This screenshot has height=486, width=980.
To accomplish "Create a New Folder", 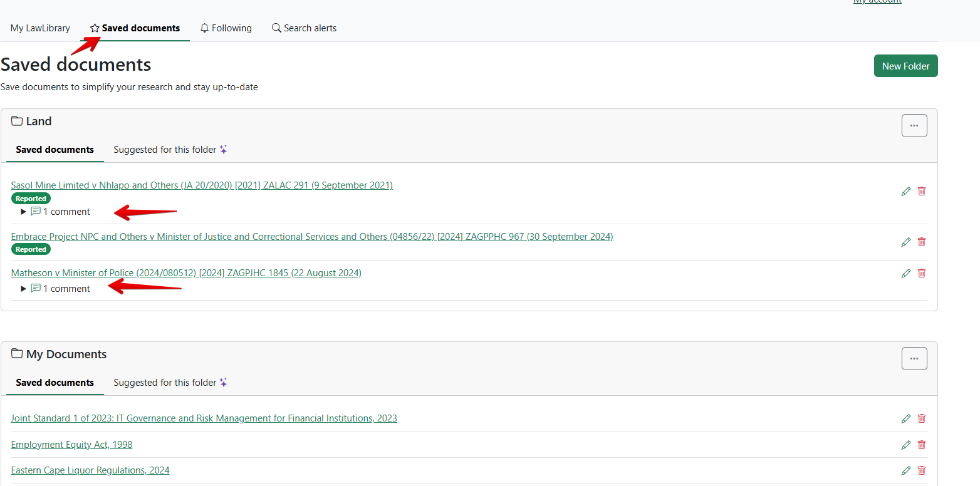I will coord(905,66).
